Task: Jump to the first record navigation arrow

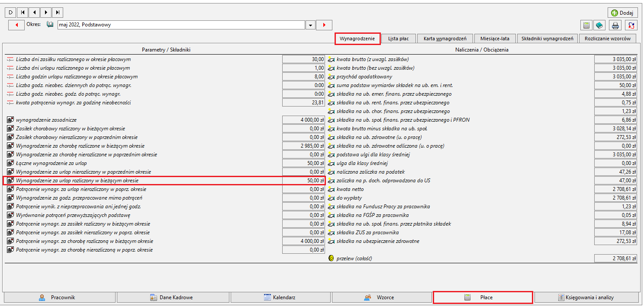Action: [x=23, y=13]
